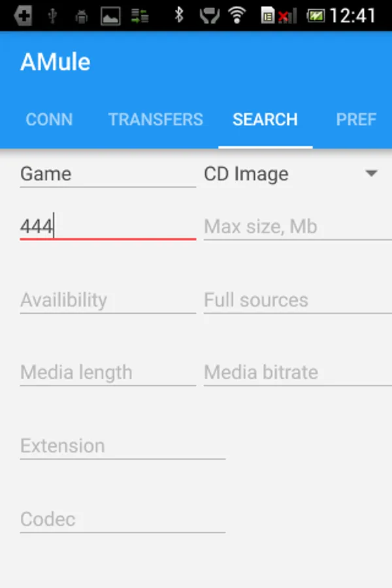Expand the file type dropdown arrow
Viewport: 392px width, 588px height.
pyautogui.click(x=371, y=173)
